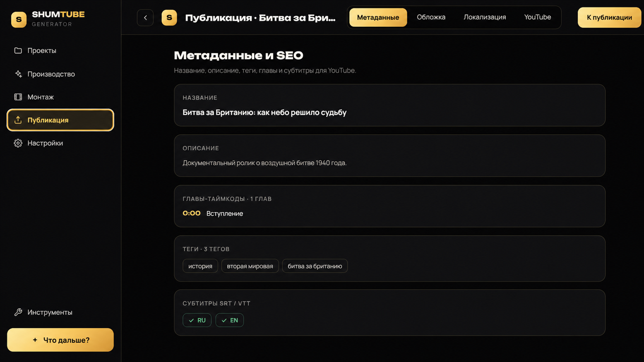The height and width of the screenshot is (362, 644).
Task: Switch to the Локализация tab
Action: pyautogui.click(x=485, y=17)
